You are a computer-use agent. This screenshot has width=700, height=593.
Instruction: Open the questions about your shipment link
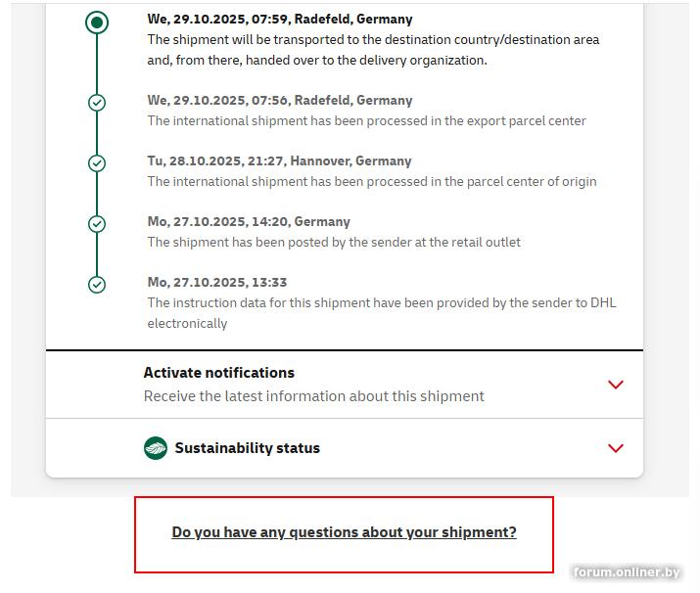click(x=344, y=532)
